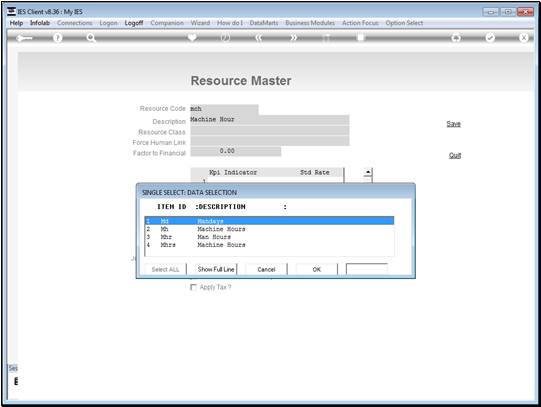This screenshot has height=407, width=541.
Task: Go back with the double left arrow icon
Action: (x=259, y=38)
